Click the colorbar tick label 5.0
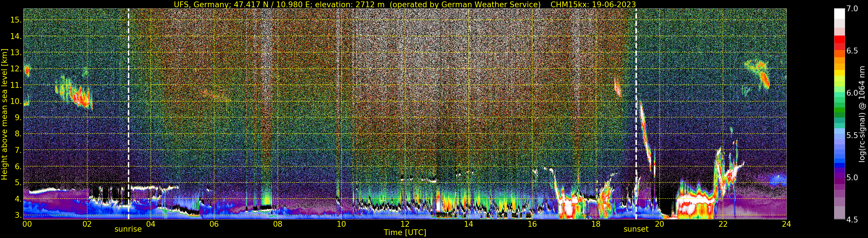Image resolution: width=868 pixels, height=238 pixels. (x=852, y=177)
